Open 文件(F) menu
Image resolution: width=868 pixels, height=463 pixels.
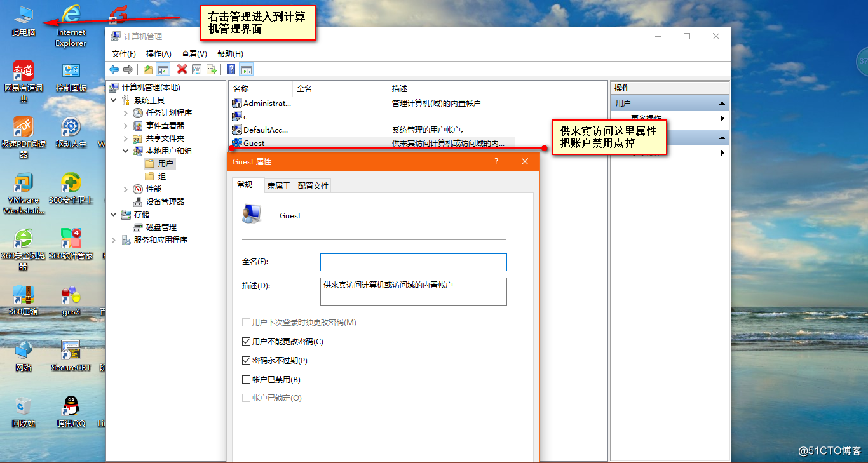pos(124,54)
